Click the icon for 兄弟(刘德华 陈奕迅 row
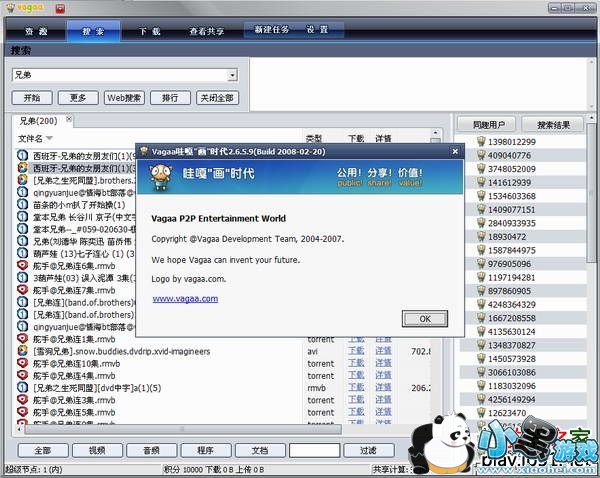 23,241
